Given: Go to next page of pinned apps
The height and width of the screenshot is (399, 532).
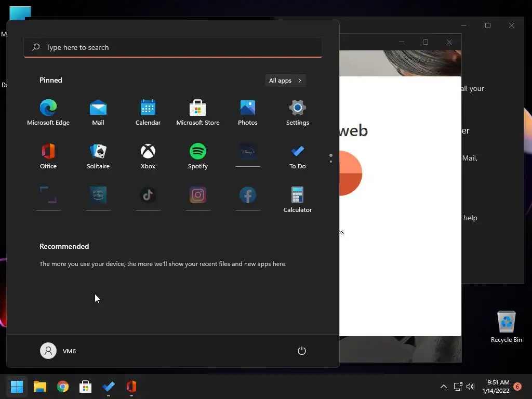Looking at the screenshot, I should coord(331,162).
